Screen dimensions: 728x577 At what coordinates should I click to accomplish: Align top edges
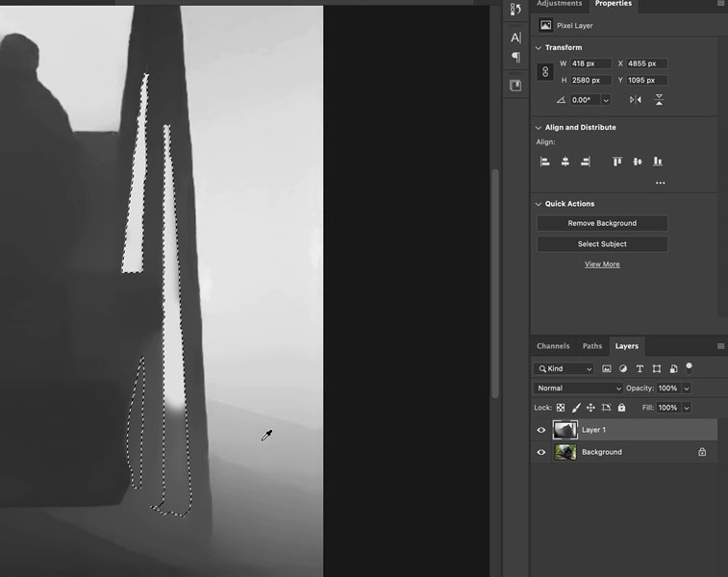pyautogui.click(x=617, y=162)
